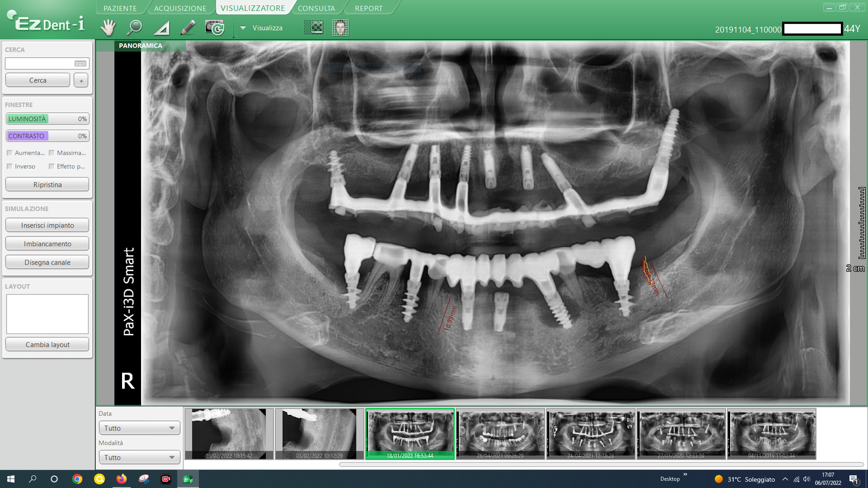Screen dimensions: 868x488
Task: Click the Cerca search button
Action: tap(38, 80)
